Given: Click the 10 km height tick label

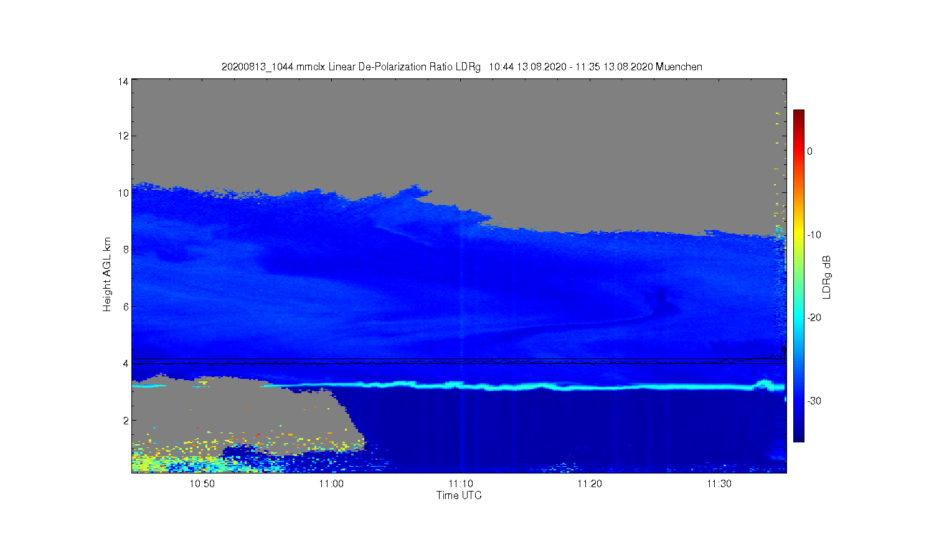Looking at the screenshot, I should click(x=123, y=193).
